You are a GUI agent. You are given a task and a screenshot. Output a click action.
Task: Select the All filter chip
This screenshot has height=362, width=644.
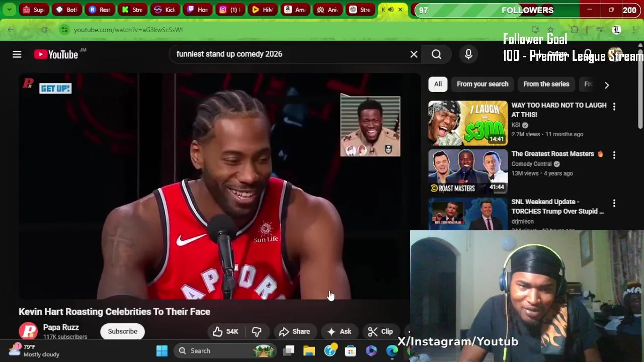pyautogui.click(x=438, y=84)
